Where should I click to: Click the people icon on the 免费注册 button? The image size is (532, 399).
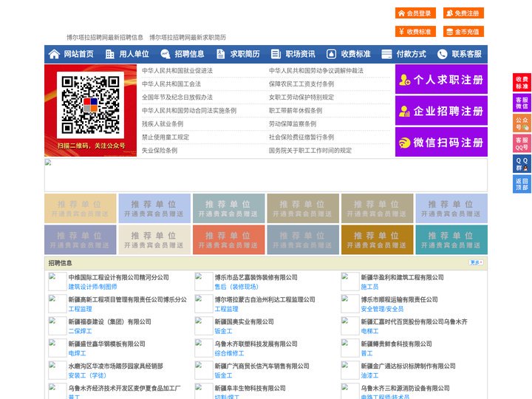pyautogui.click(x=449, y=13)
